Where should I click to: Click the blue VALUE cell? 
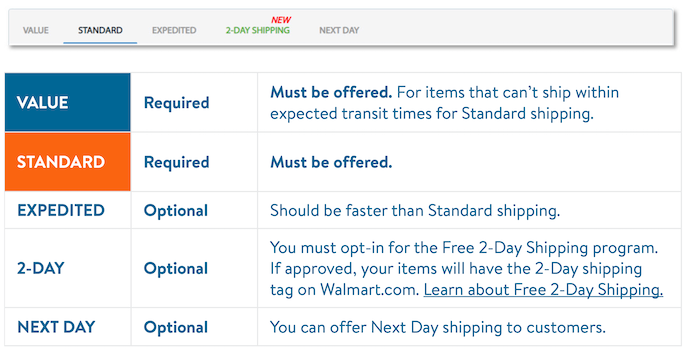tap(68, 102)
